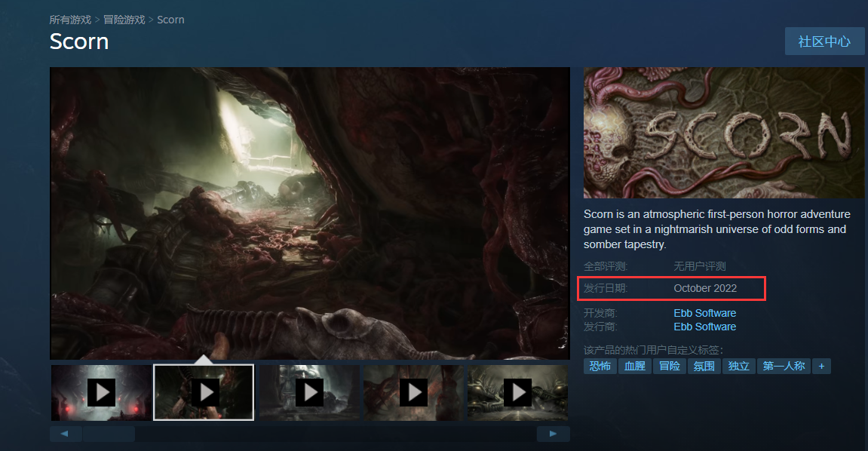Click the October 2022 release date text
The width and height of the screenshot is (868, 451).
[705, 288]
